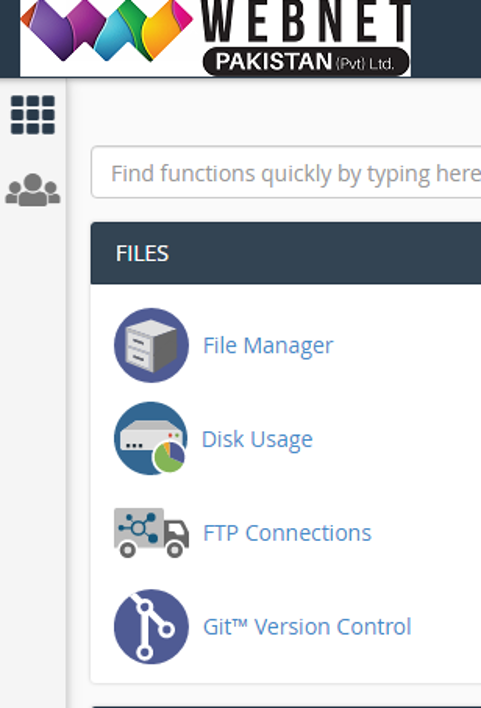This screenshot has width=481, height=708.
Task: Click the Disk Usage drive icon
Action: point(151,438)
